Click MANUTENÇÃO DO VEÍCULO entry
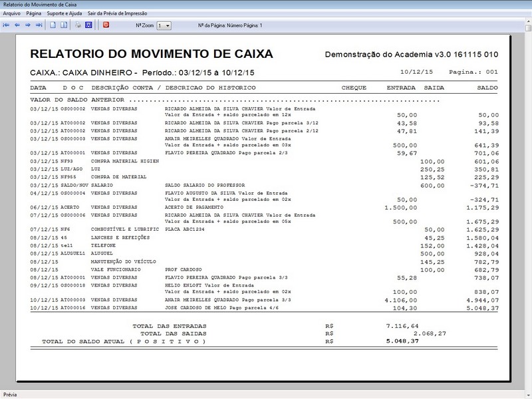Screen dimensions: 532x399 pos(124,261)
